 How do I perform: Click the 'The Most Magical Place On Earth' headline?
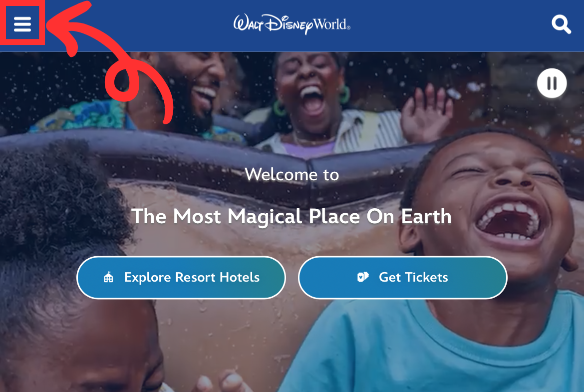292,217
